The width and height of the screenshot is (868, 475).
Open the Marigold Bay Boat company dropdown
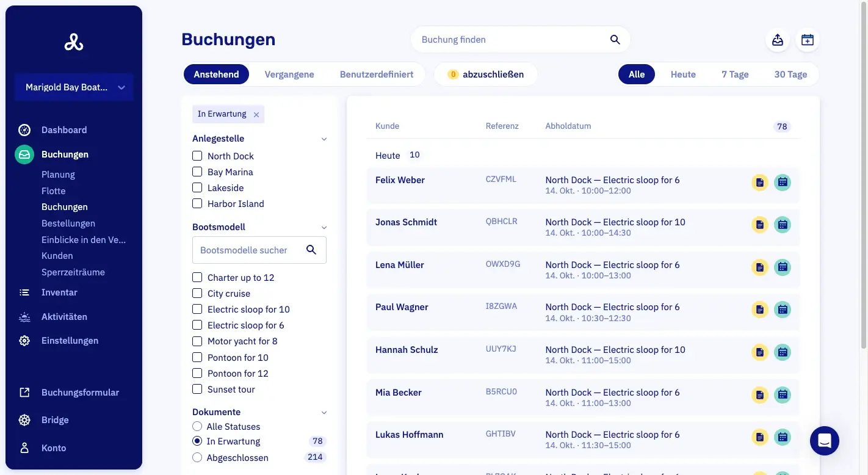(74, 87)
